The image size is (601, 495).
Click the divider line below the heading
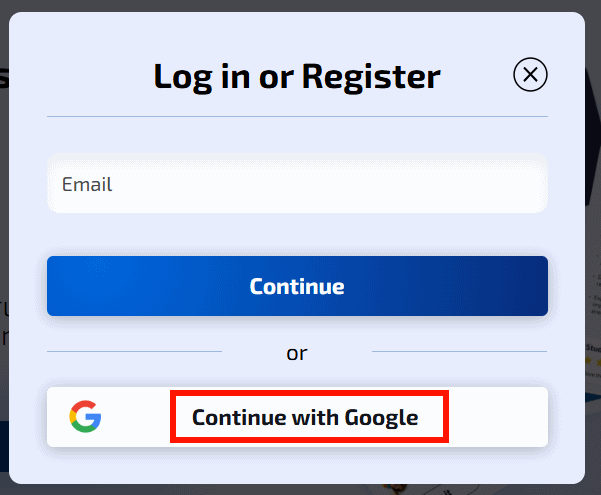297,117
